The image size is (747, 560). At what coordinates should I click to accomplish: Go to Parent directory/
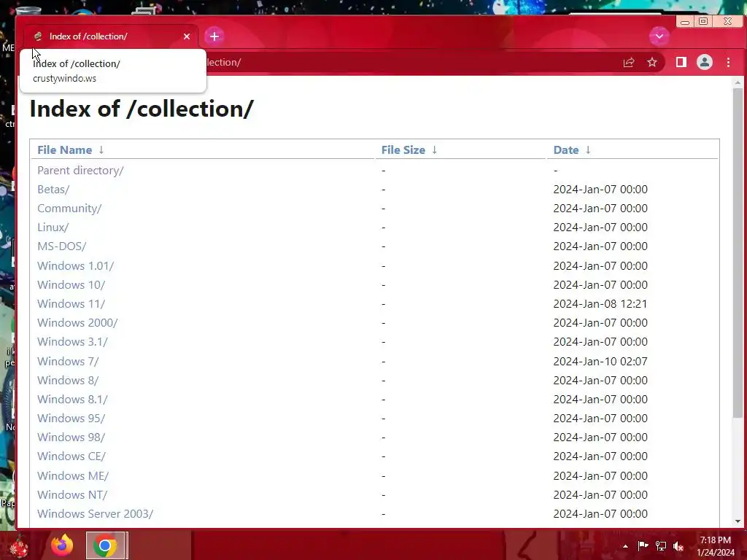click(x=80, y=171)
